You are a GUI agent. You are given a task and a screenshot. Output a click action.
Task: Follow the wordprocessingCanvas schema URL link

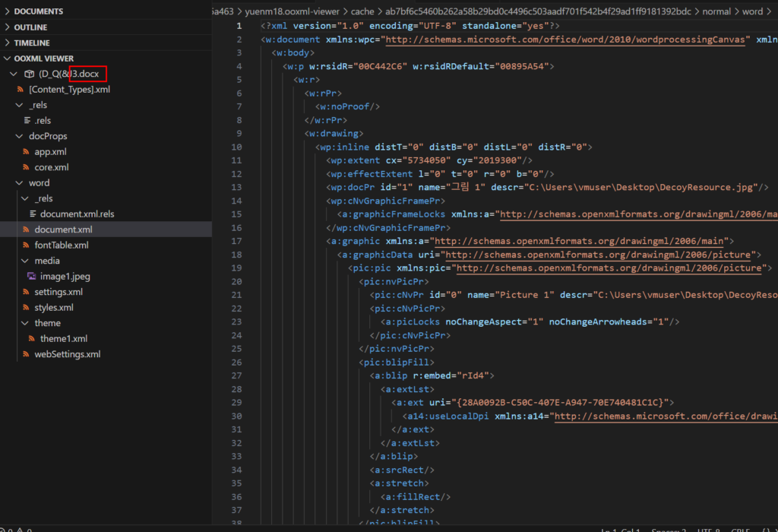pyautogui.click(x=567, y=40)
